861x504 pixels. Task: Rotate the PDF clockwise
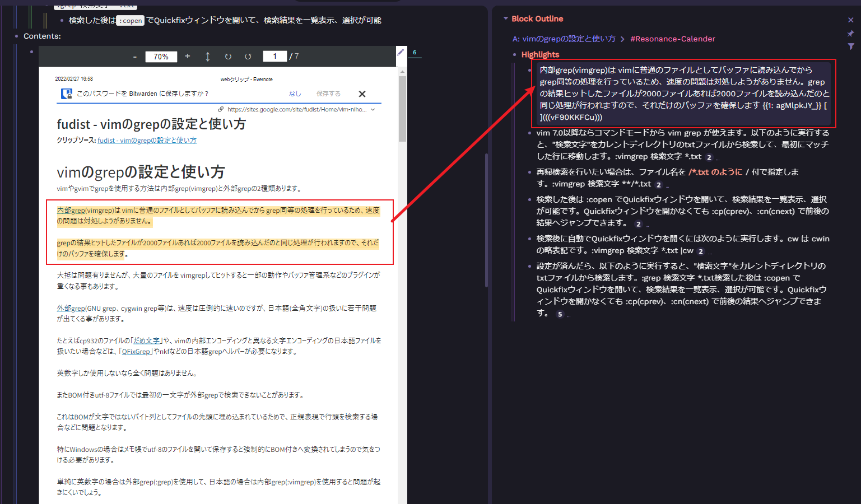click(x=228, y=57)
